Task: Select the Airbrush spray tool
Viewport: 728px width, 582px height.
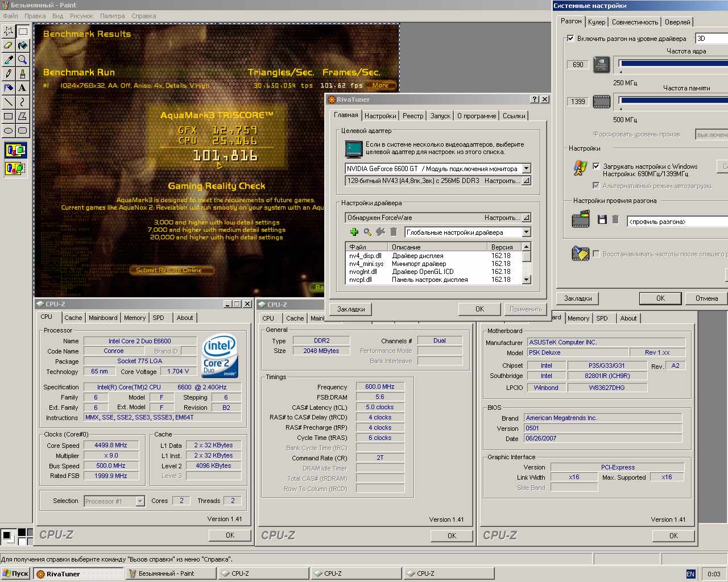Action: pyautogui.click(x=9, y=88)
